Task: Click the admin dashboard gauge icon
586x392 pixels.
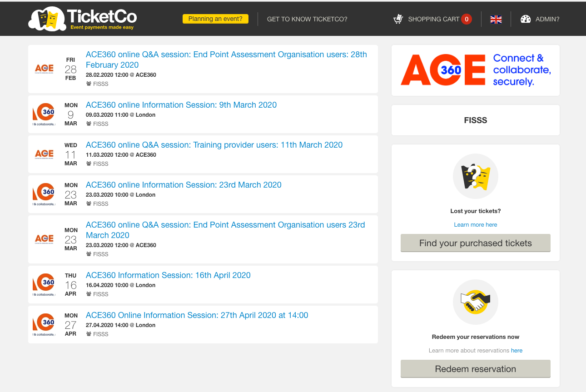Action: pyautogui.click(x=526, y=19)
